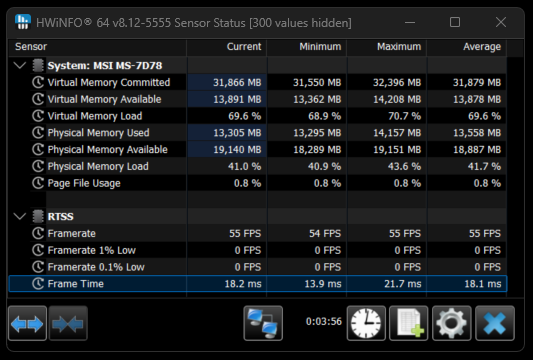Click the Minimum column header
Screen dimensions: 533x360
point(307,47)
